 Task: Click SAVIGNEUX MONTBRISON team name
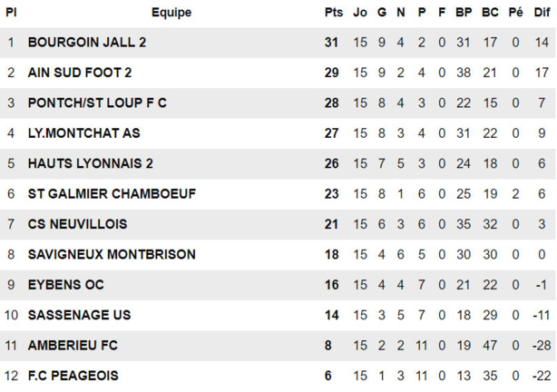pos(112,254)
